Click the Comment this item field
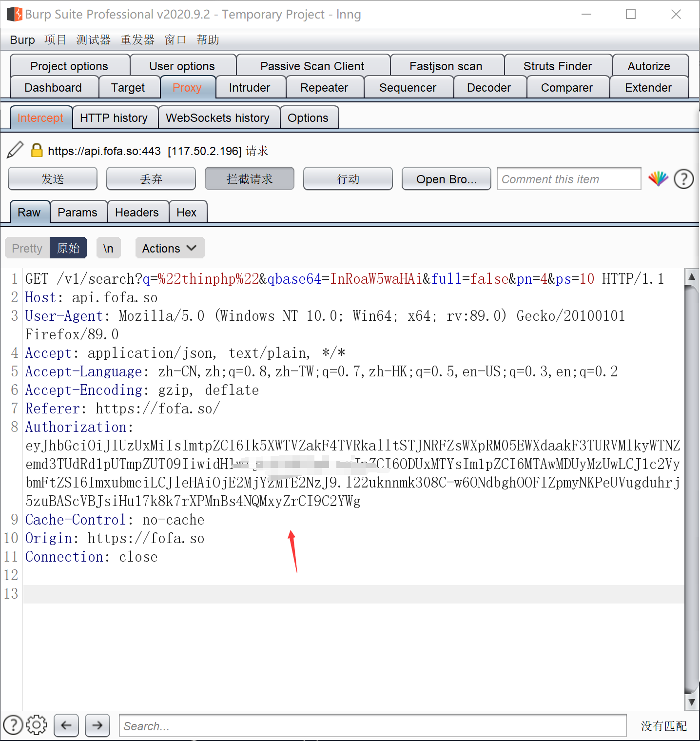 (x=569, y=178)
